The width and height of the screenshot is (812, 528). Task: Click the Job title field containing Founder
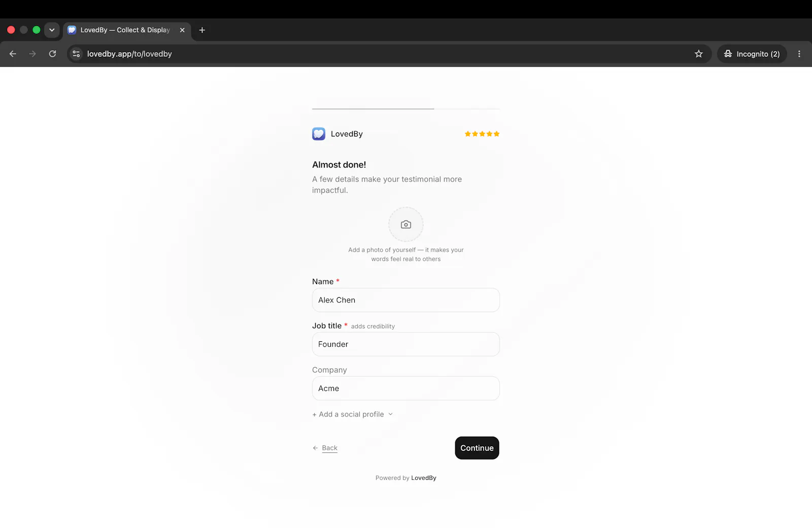point(406,344)
